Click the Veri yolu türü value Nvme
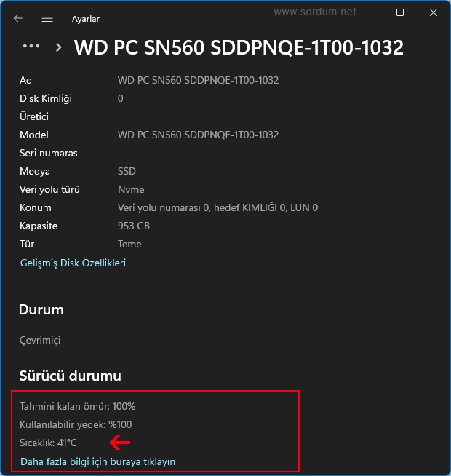 pos(131,189)
